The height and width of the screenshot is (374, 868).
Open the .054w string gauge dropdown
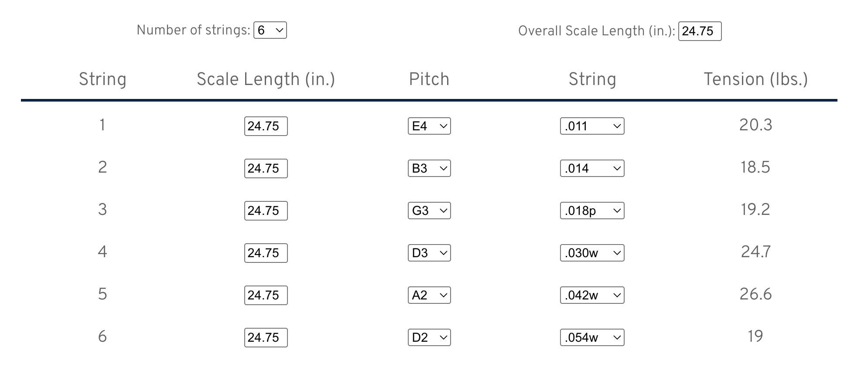592,338
